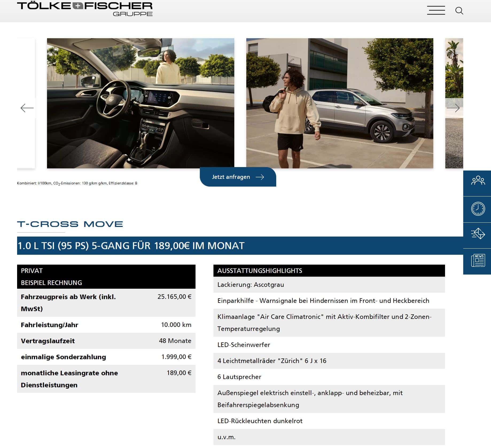Click the einmalige Sonderzahlung label
The image size is (491, 448).
point(63,357)
